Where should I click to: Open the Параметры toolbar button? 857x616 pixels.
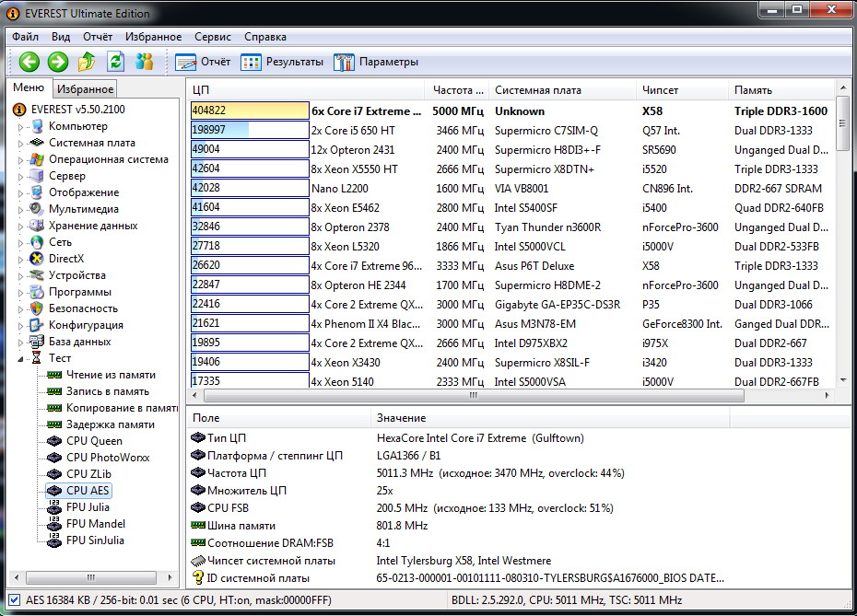[376, 62]
